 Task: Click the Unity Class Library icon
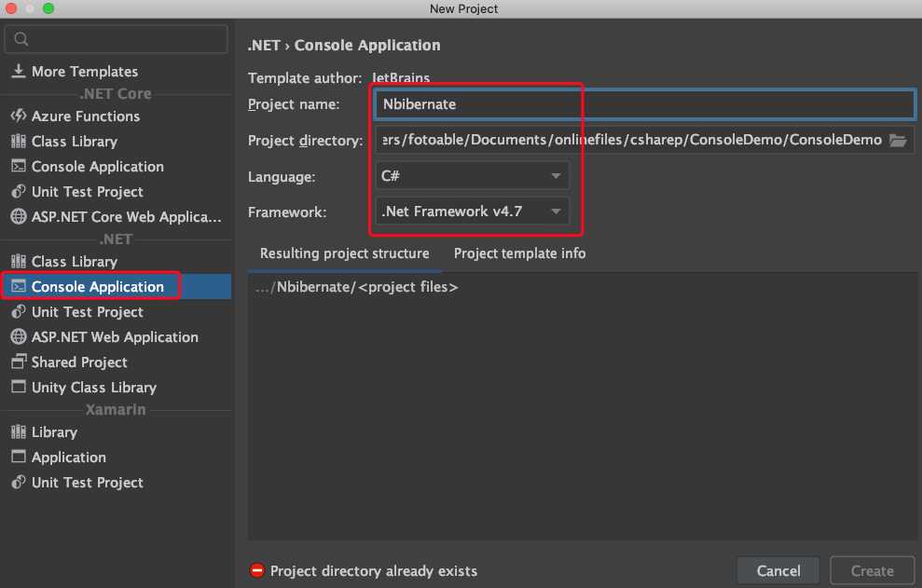coord(18,388)
